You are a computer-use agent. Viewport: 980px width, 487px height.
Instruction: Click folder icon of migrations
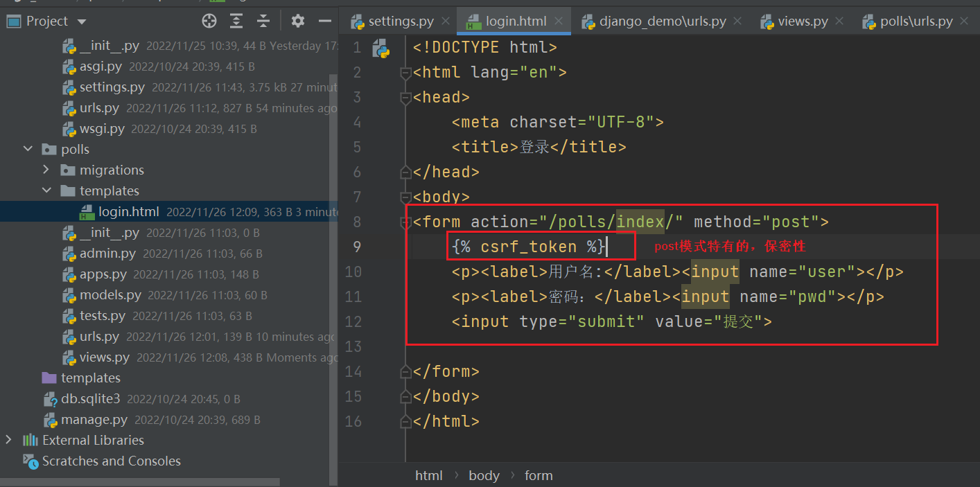click(68, 170)
